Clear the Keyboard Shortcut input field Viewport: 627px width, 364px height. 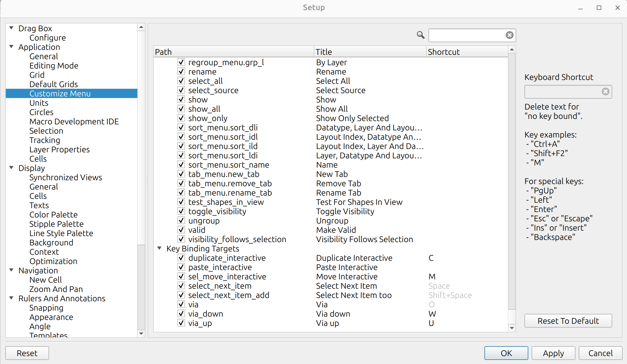pos(605,91)
